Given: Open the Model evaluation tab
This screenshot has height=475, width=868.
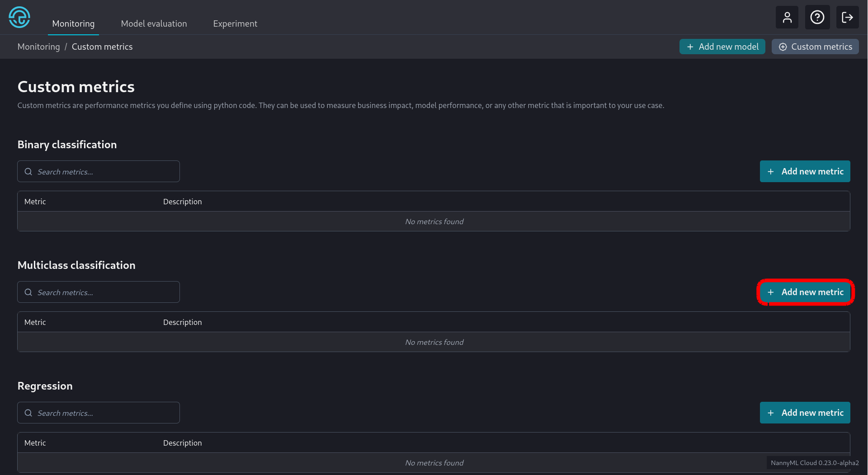Looking at the screenshot, I should point(154,24).
